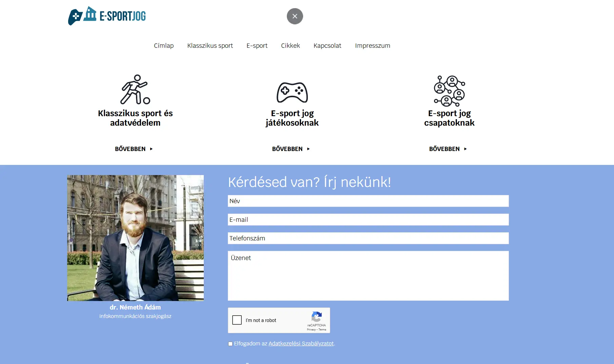The image size is (614, 364).
Task: Click the E-Sportjog gamepad logo icon
Action: [x=75, y=16]
